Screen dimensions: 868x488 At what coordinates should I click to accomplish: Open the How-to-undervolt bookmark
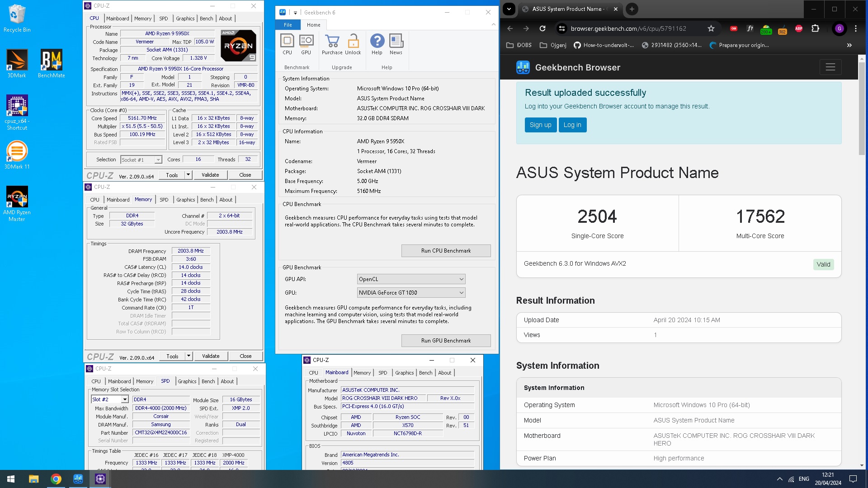[x=604, y=45]
